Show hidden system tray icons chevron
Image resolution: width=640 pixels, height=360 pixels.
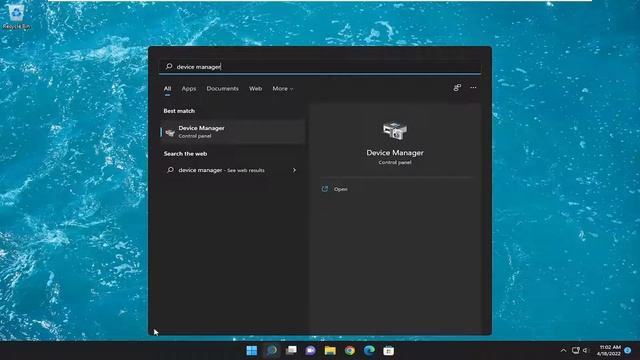tap(563, 351)
